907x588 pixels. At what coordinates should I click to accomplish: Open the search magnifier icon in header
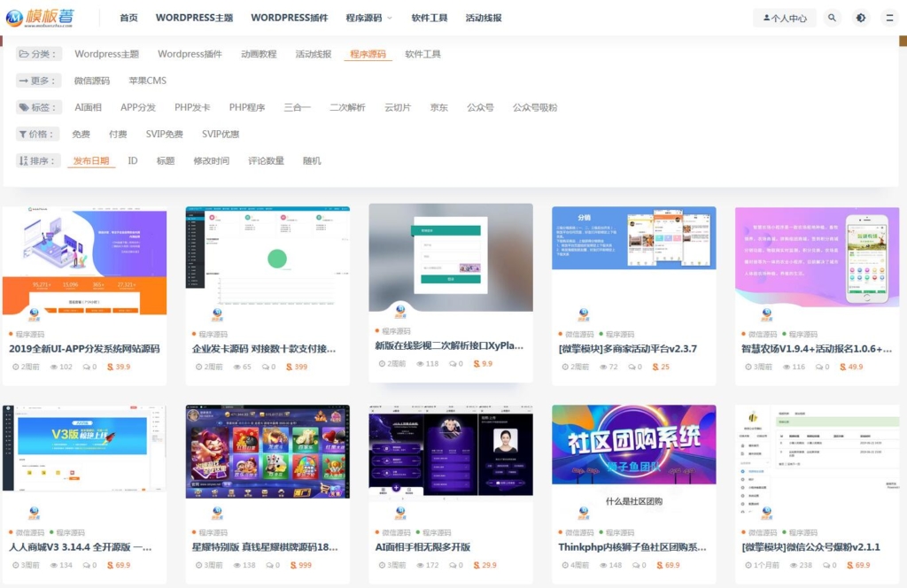point(832,18)
